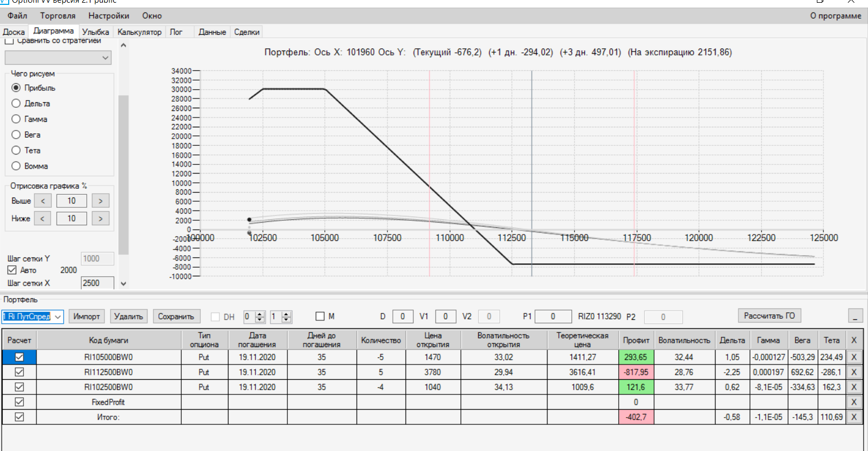Click the D input field

[403, 316]
